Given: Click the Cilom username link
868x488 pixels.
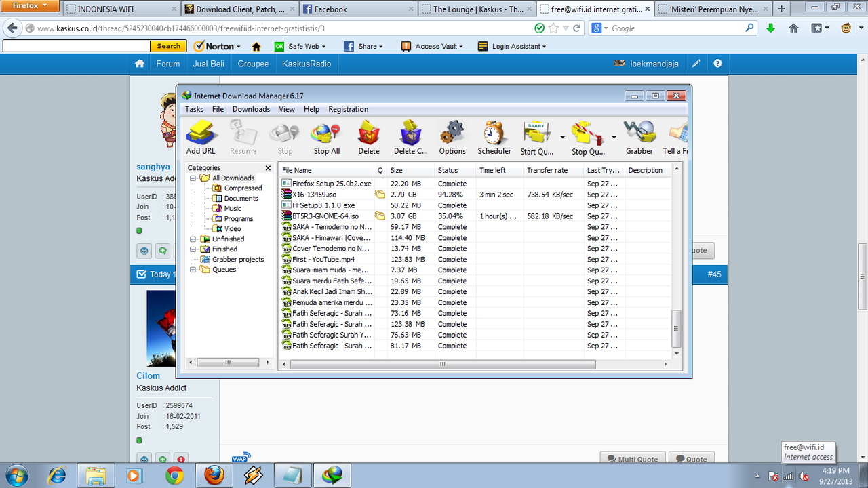Looking at the screenshot, I should 149,375.
